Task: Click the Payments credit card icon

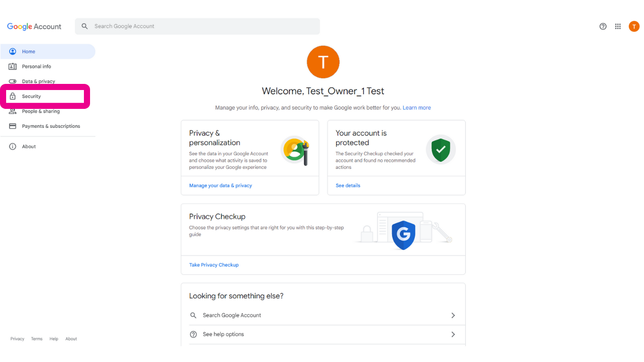Action: 13,126
